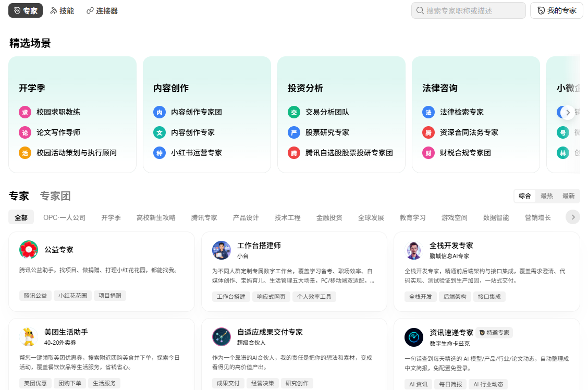
Task: Click the 美团优惠 tag
Action: point(35,383)
